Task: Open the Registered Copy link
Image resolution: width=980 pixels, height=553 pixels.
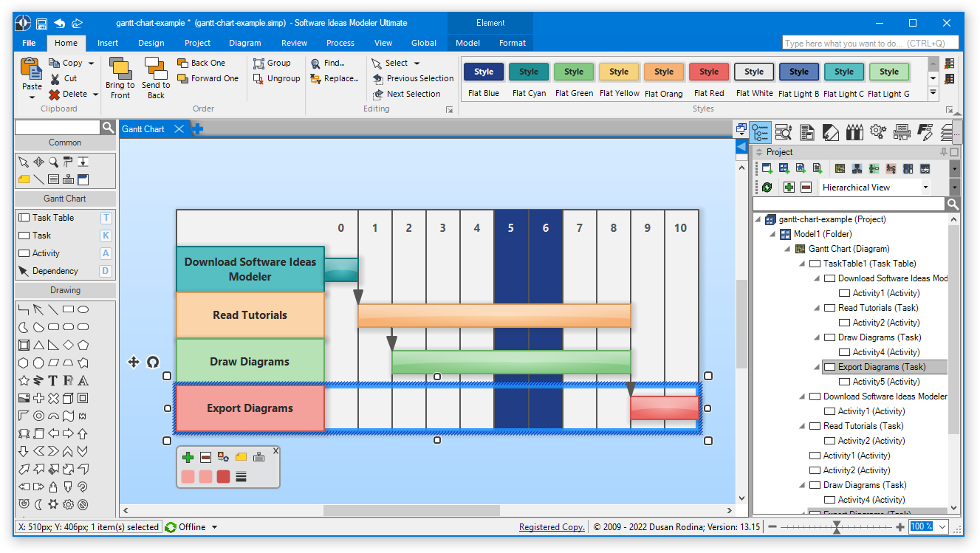Action: point(552,527)
